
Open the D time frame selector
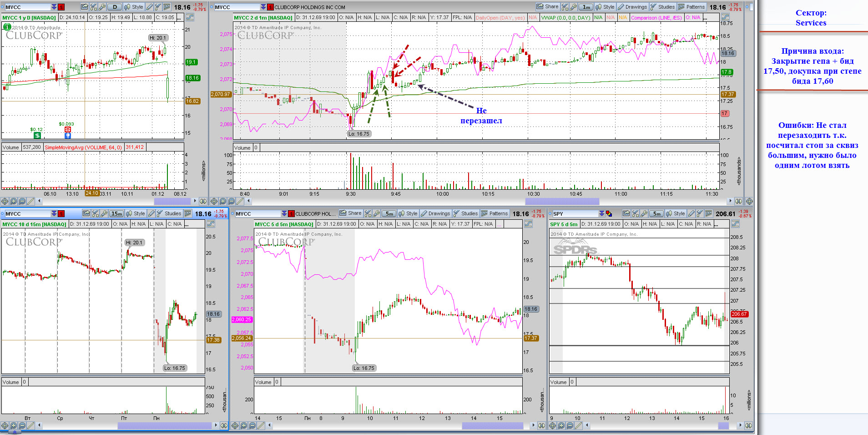click(115, 7)
